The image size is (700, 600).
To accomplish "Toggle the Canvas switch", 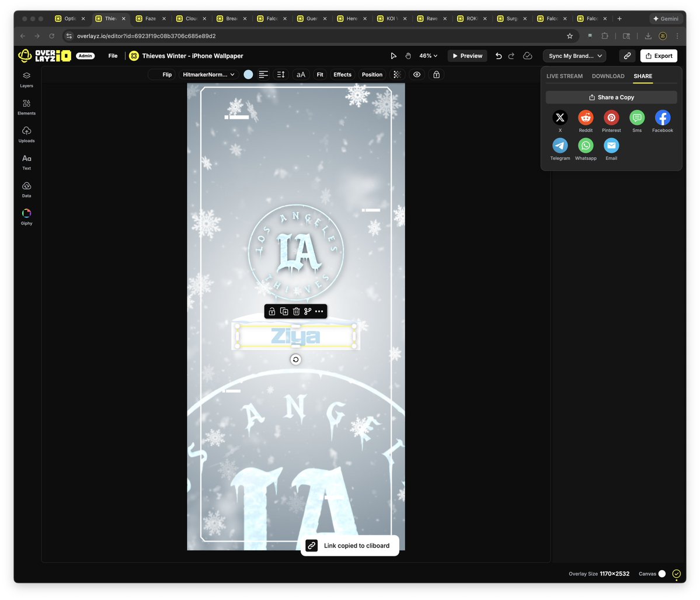I will coord(662,574).
